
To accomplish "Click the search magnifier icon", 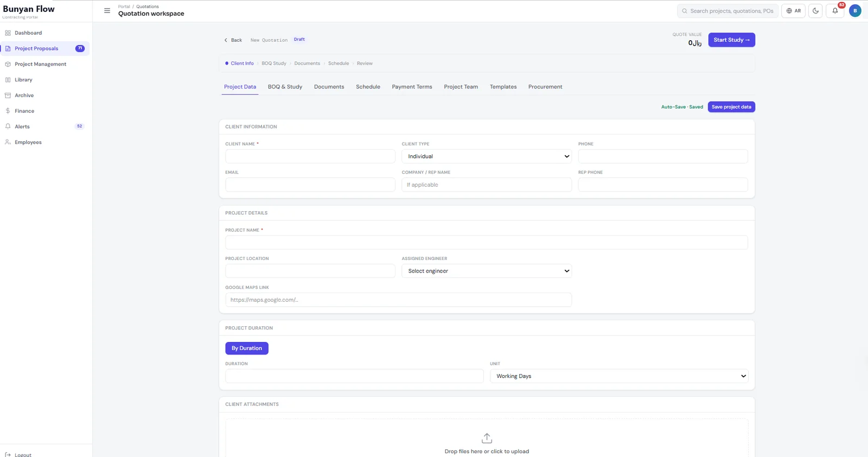I will point(685,11).
